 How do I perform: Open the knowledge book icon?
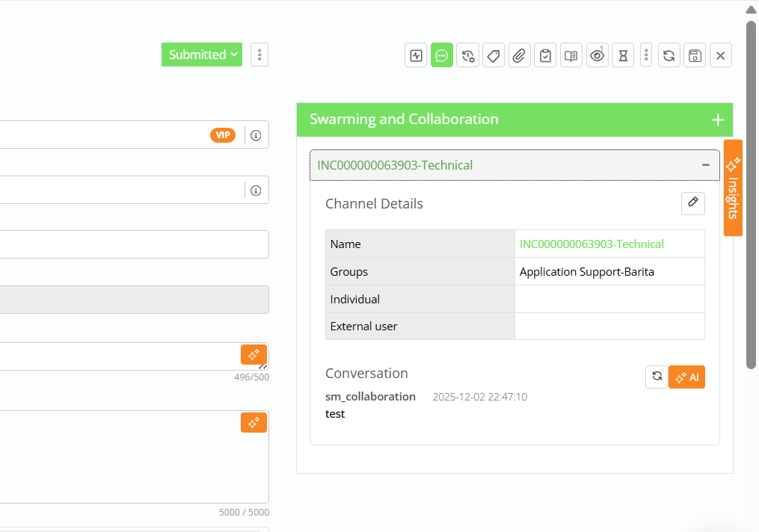[571, 55]
